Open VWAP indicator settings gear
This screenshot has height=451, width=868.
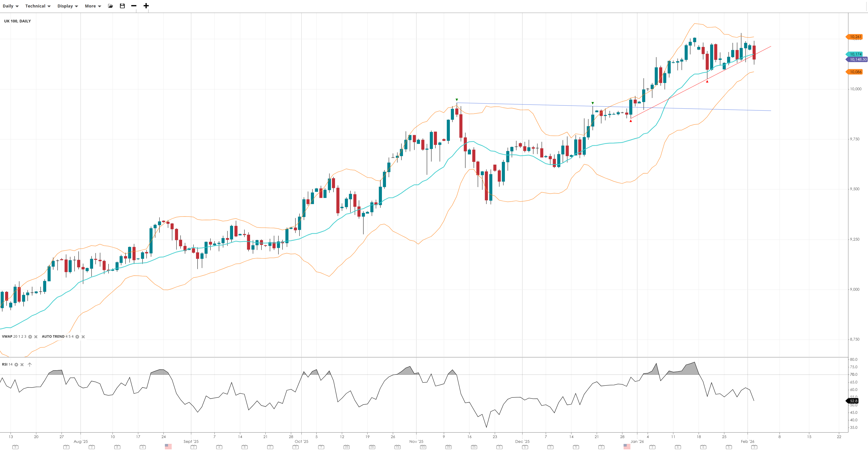30,337
